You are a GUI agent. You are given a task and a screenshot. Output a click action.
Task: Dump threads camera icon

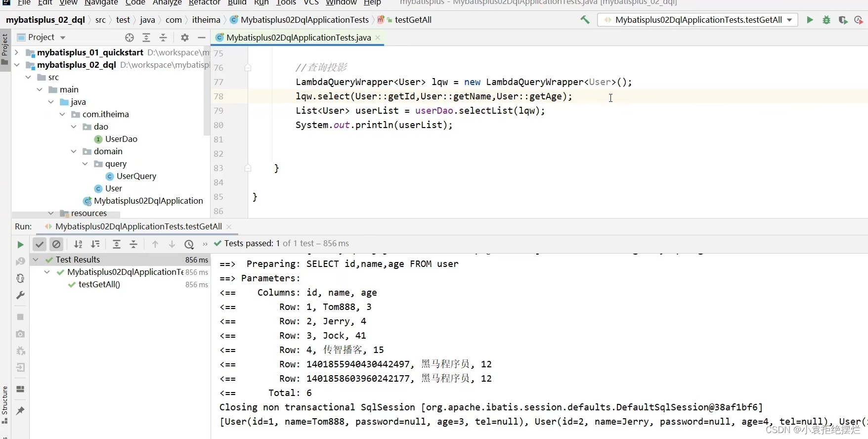(x=20, y=334)
